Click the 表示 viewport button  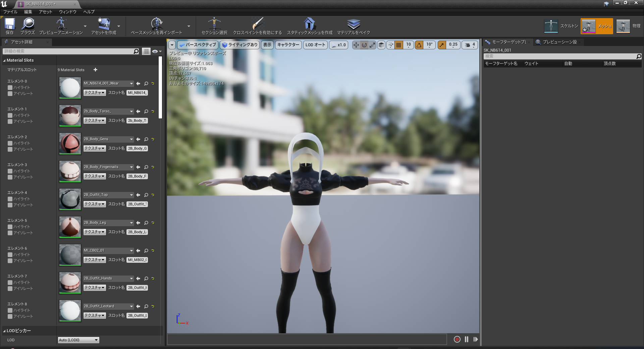pos(267,45)
